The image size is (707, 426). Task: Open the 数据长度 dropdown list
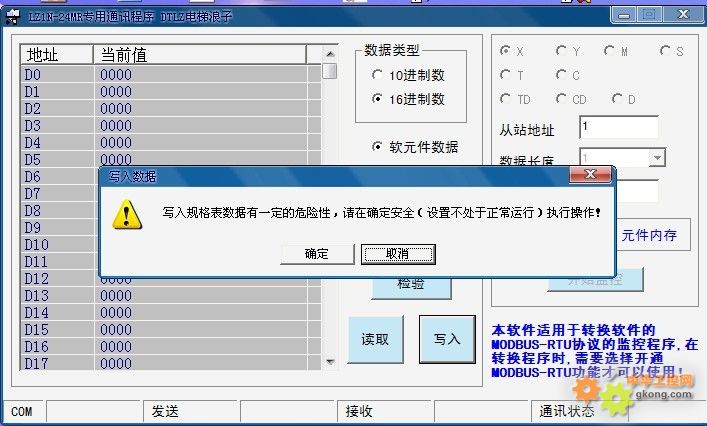[656, 158]
